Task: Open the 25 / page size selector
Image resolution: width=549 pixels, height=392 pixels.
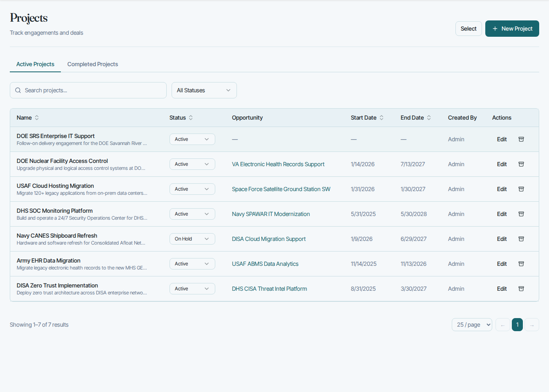Action: tap(472, 325)
